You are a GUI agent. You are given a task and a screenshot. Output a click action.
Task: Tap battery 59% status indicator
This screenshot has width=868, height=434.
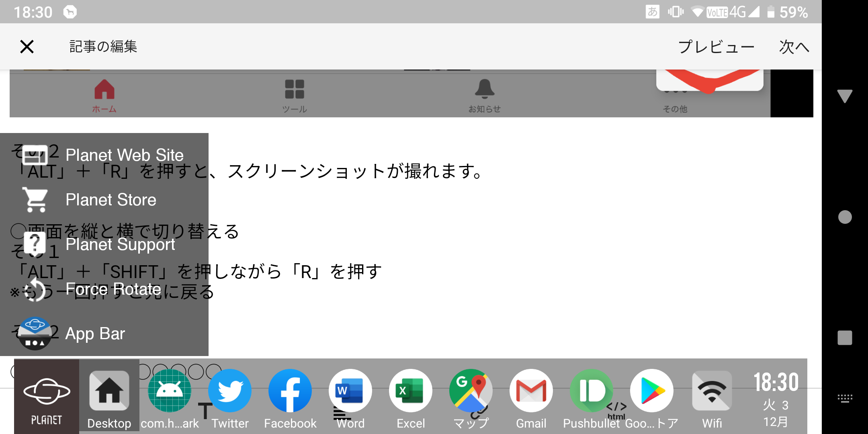coord(787,12)
